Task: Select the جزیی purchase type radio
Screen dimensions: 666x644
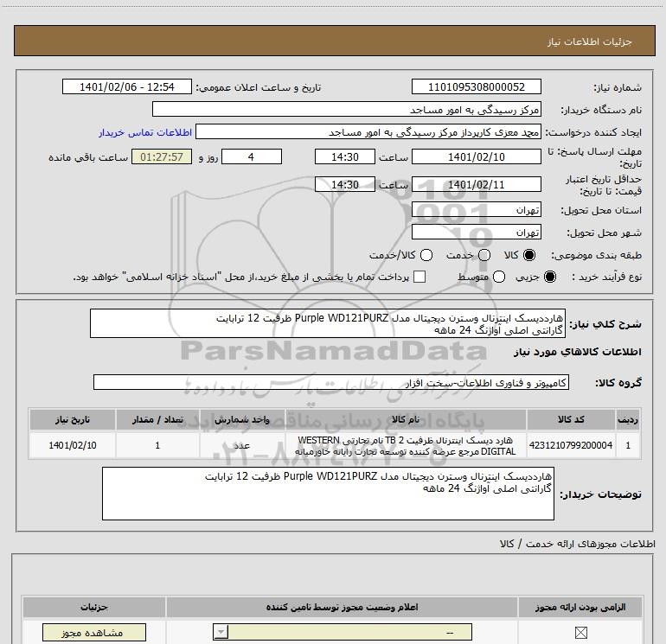Action: (550, 277)
